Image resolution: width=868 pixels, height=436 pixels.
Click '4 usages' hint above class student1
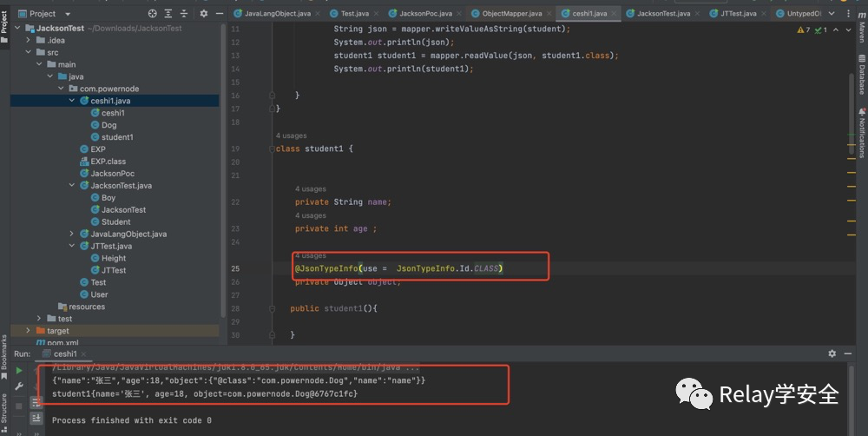tap(291, 135)
